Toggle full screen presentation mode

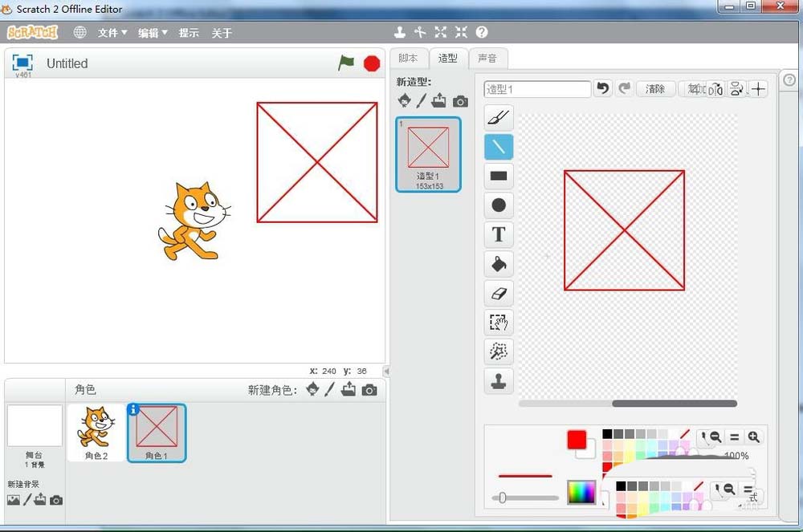[22, 63]
